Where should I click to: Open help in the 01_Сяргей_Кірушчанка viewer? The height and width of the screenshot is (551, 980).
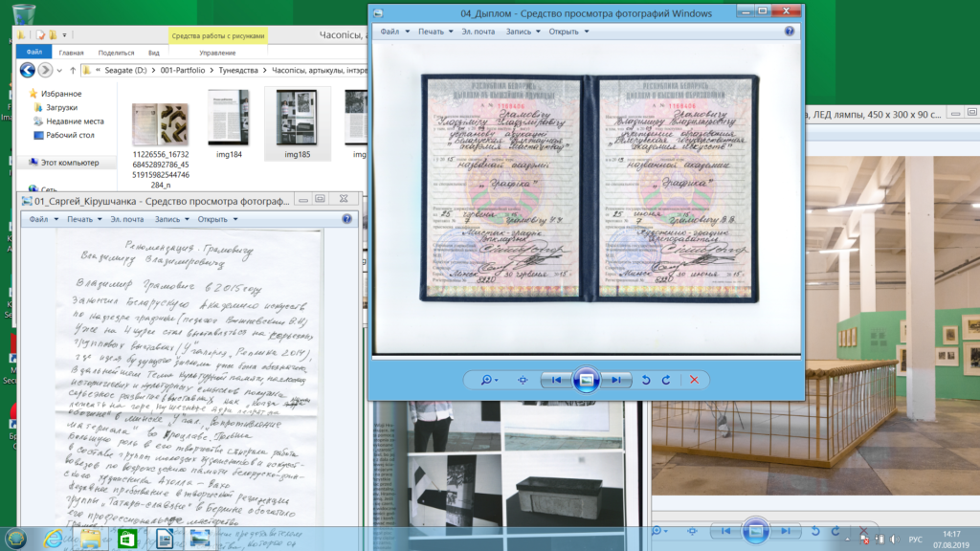pos(346,219)
